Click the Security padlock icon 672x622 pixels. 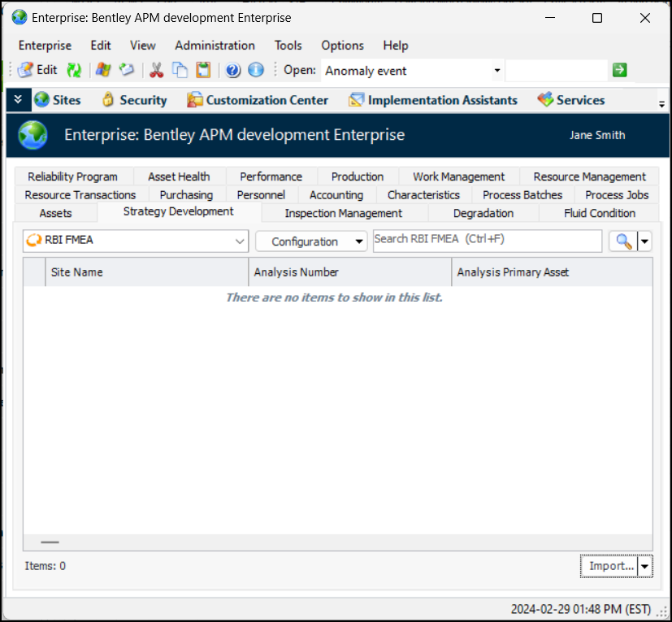click(108, 99)
